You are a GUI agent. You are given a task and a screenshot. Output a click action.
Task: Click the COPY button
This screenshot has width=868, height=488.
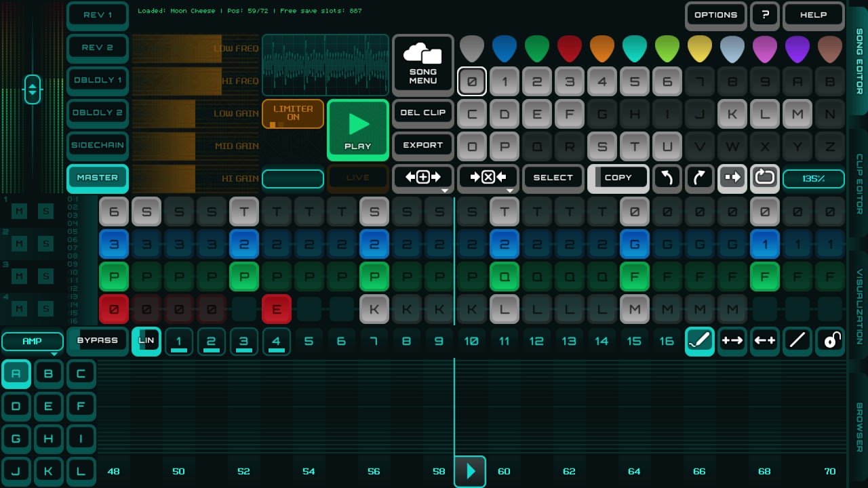click(618, 178)
